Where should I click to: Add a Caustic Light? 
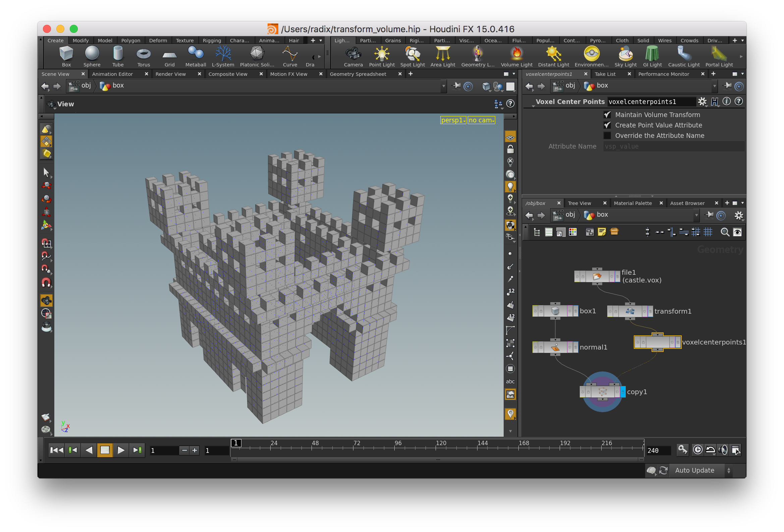click(x=684, y=56)
